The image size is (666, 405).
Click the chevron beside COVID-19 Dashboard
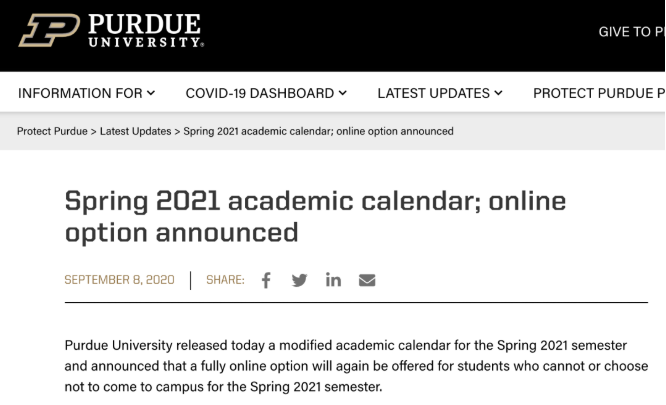pos(342,93)
